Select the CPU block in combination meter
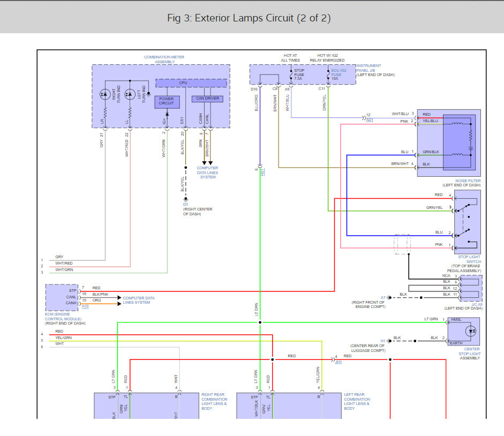The width and height of the screenshot is (504, 436). click(x=191, y=83)
